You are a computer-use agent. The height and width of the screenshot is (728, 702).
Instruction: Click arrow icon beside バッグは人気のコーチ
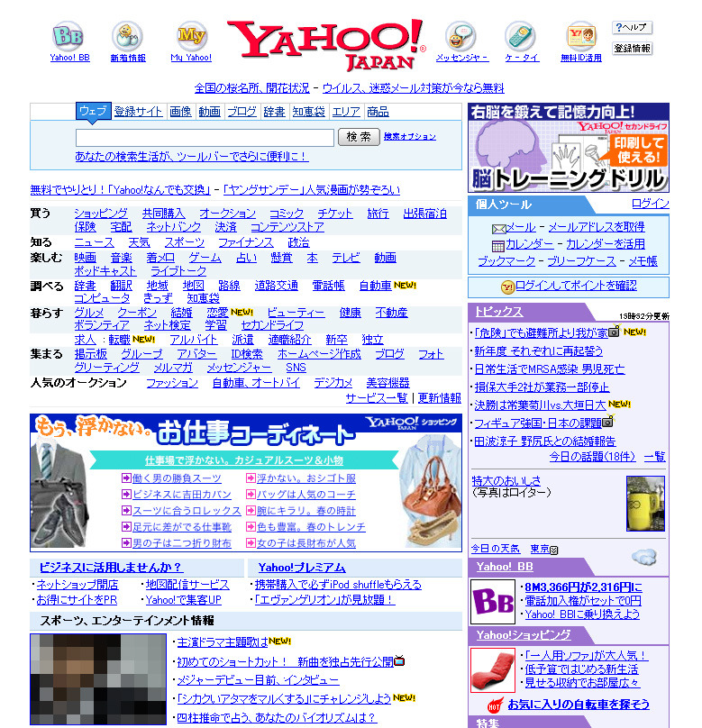click(x=251, y=495)
